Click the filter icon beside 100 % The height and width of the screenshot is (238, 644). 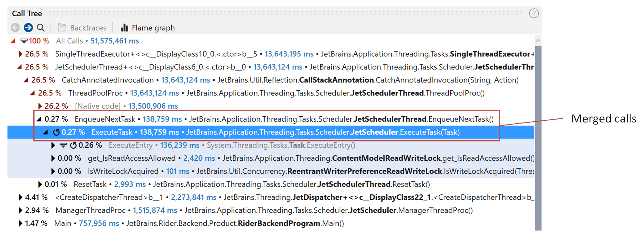pos(24,41)
